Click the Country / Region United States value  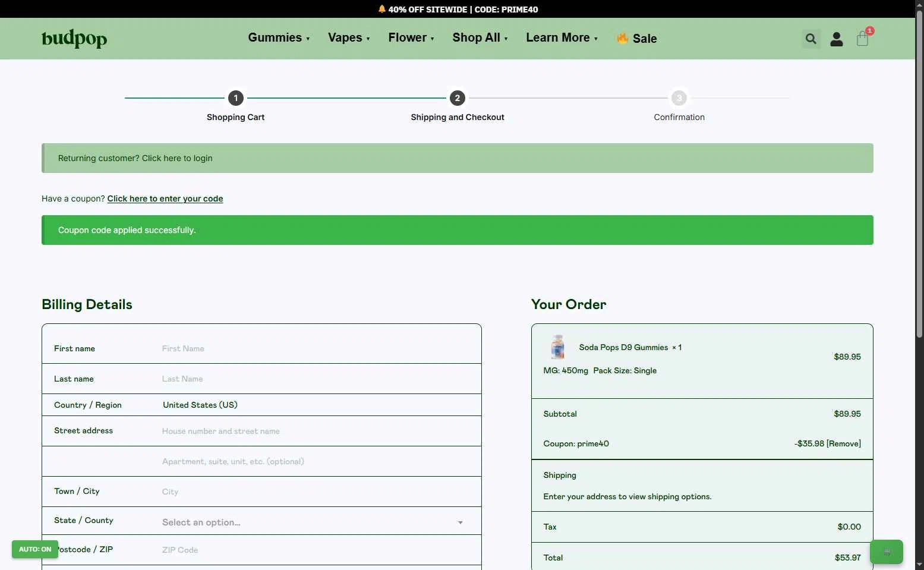[x=200, y=405]
